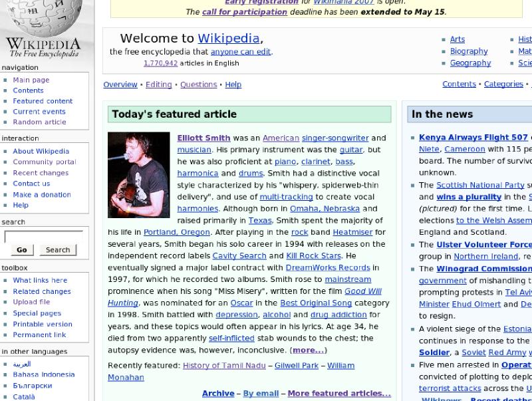Viewport: 532px width, 401px height.
Task: Open the Scottish National Party link
Action: point(480,186)
